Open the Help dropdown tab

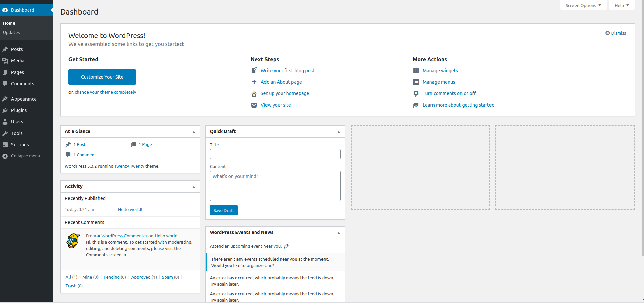click(622, 5)
